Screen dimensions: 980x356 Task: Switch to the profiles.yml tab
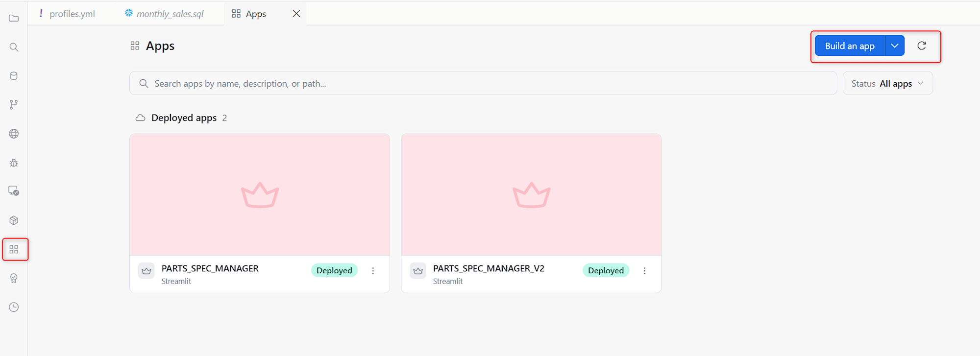click(x=67, y=14)
